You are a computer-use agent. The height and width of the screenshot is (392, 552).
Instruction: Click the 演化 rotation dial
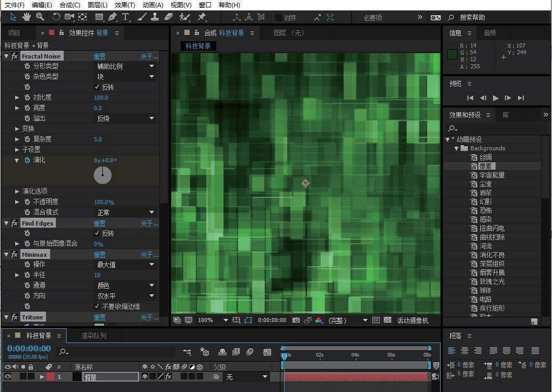(x=102, y=175)
